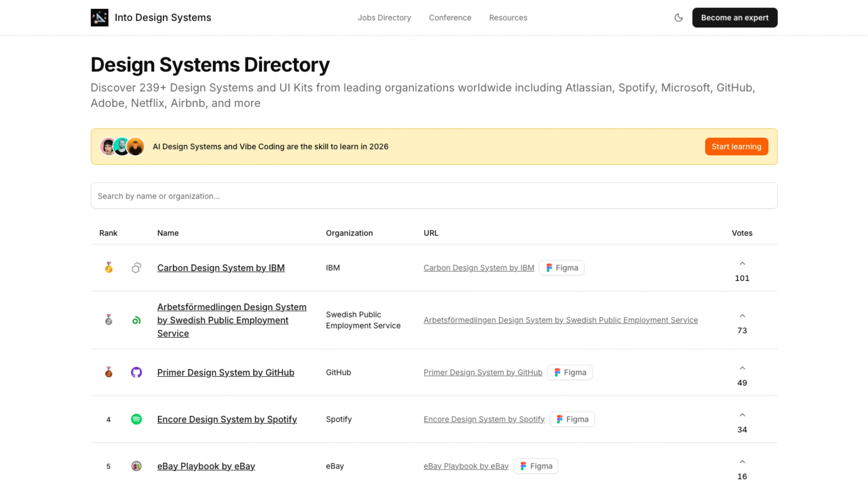The height and width of the screenshot is (484, 868).
Task: Open the Carbon Design System name link
Action: click(x=221, y=268)
